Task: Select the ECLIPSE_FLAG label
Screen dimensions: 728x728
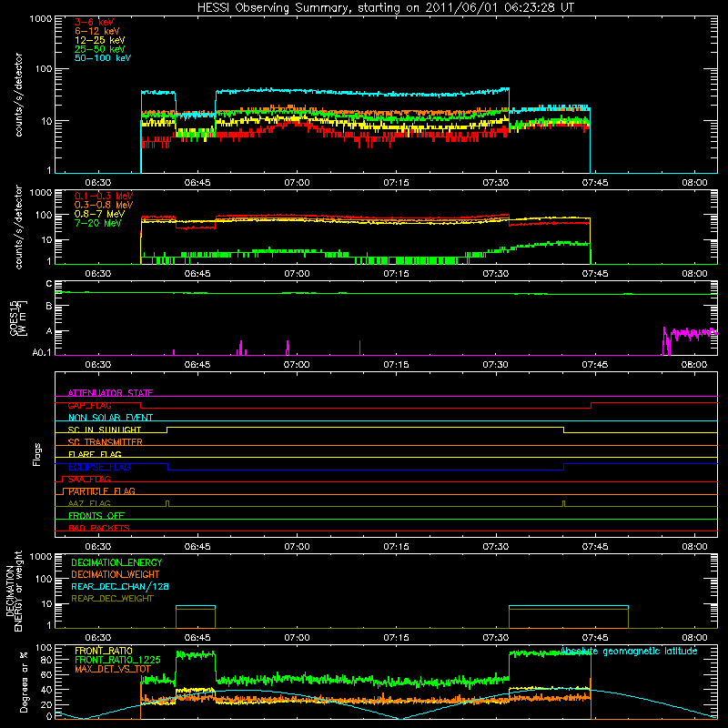Action: tap(99, 467)
